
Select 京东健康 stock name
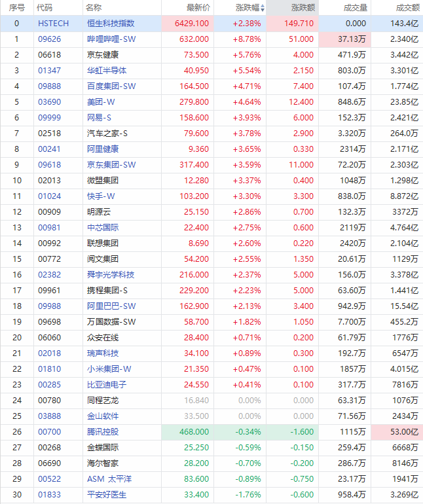[x=103, y=55]
